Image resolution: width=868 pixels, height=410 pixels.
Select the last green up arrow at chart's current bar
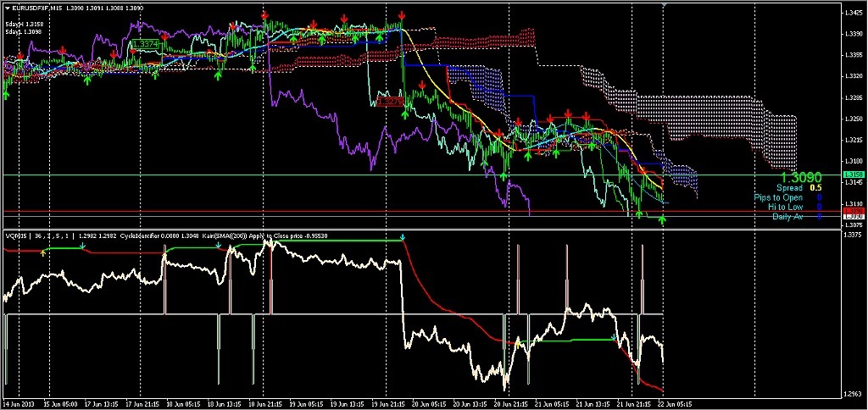(x=662, y=220)
